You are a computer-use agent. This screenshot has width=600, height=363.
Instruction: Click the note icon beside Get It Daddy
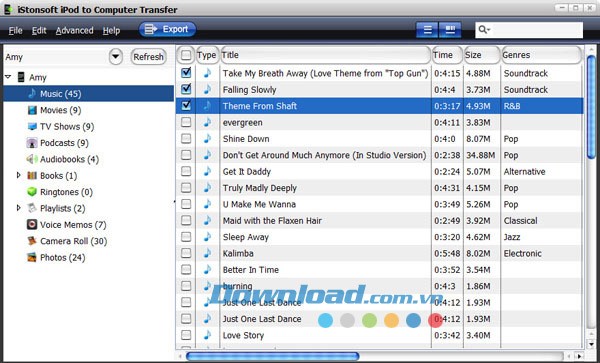pyautogui.click(x=207, y=171)
